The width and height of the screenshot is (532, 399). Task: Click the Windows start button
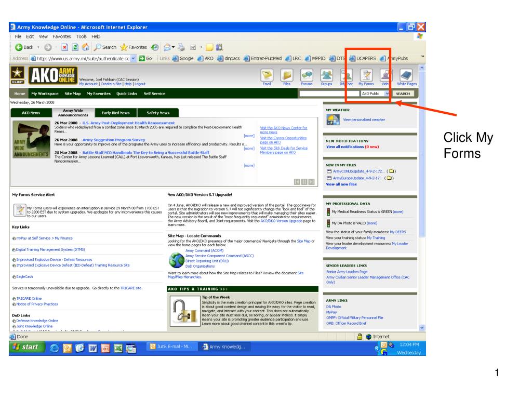click(27, 347)
